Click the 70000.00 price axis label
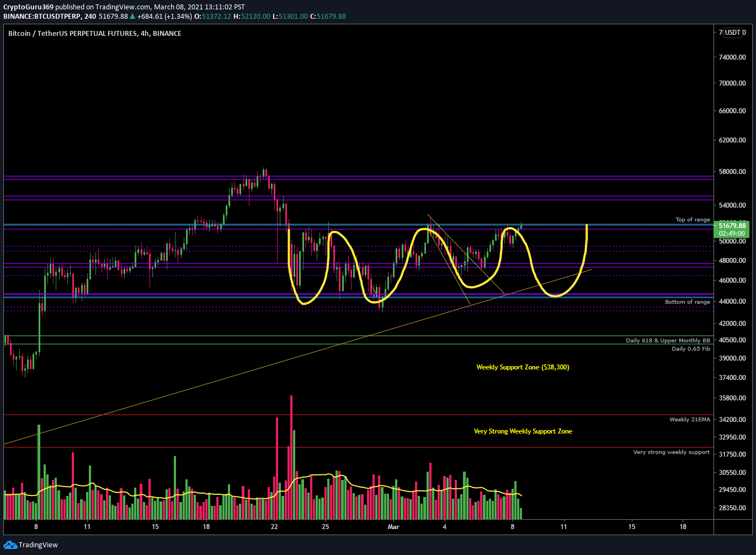756x555 pixels. [732, 83]
